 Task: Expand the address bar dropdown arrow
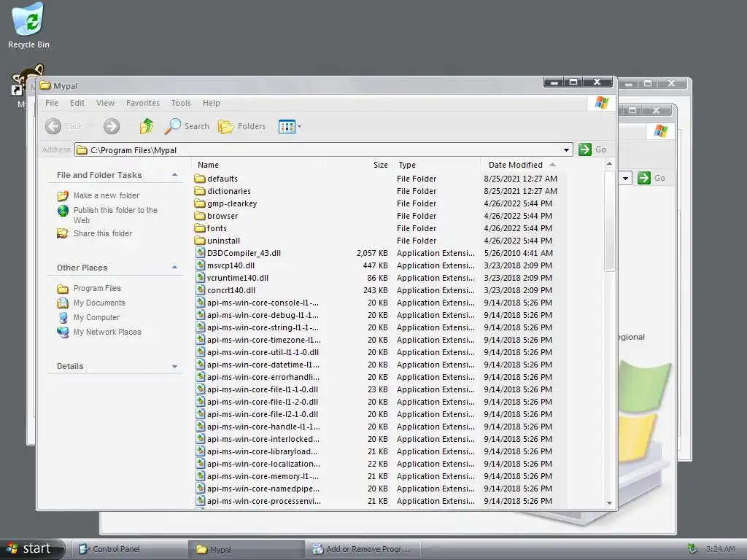point(566,150)
